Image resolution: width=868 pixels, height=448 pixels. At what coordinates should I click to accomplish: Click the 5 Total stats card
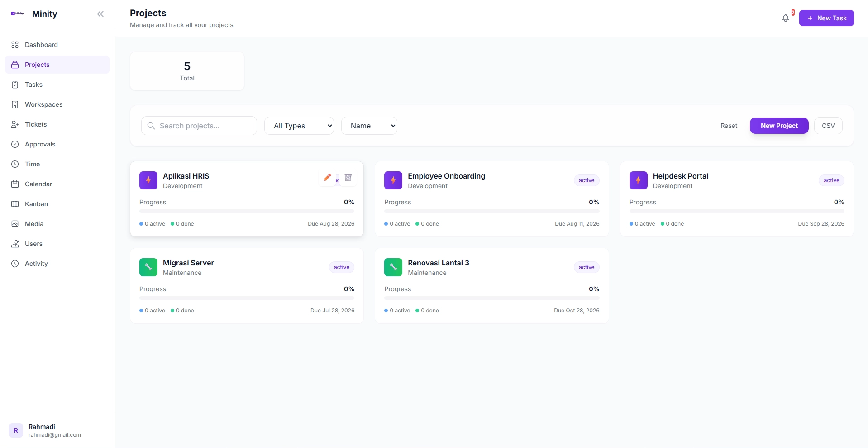[187, 71]
